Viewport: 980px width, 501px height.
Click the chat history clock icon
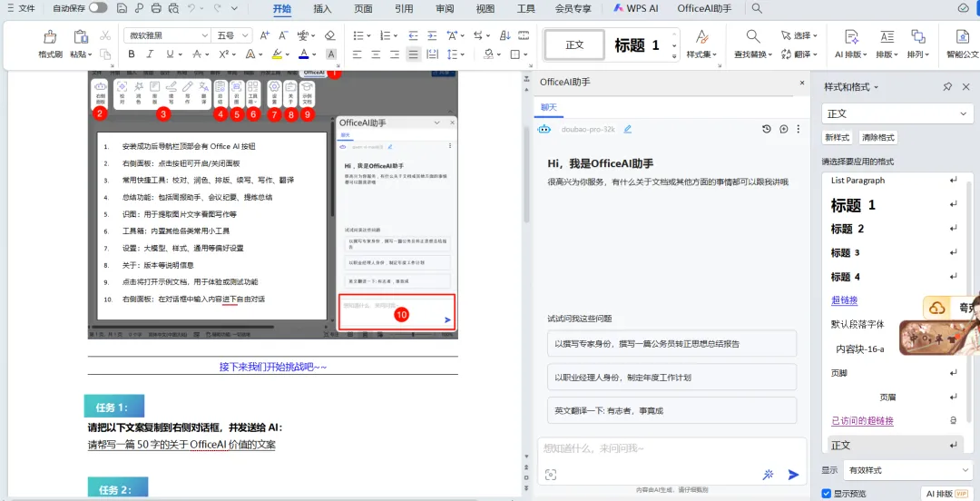767,130
